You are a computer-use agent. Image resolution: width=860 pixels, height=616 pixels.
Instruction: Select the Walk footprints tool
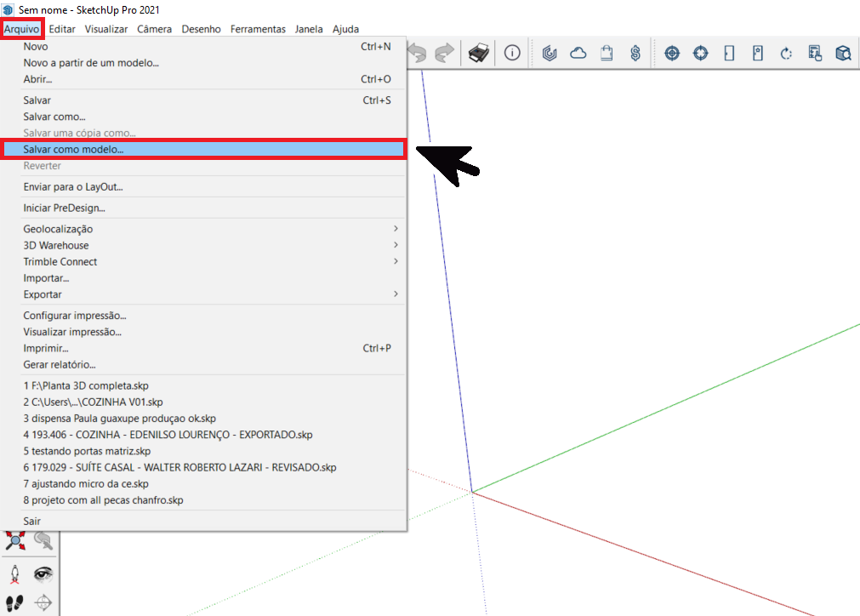[x=14, y=603]
